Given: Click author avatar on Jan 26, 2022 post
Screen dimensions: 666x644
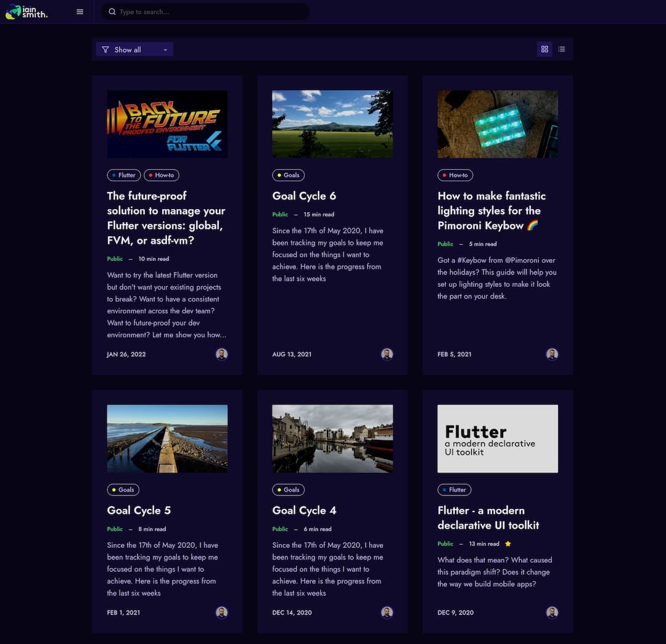Looking at the screenshot, I should coord(221,354).
